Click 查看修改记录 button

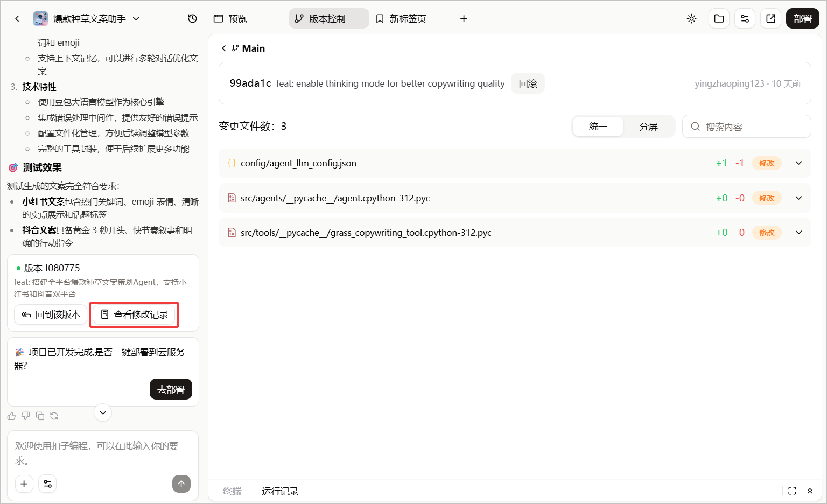click(135, 314)
